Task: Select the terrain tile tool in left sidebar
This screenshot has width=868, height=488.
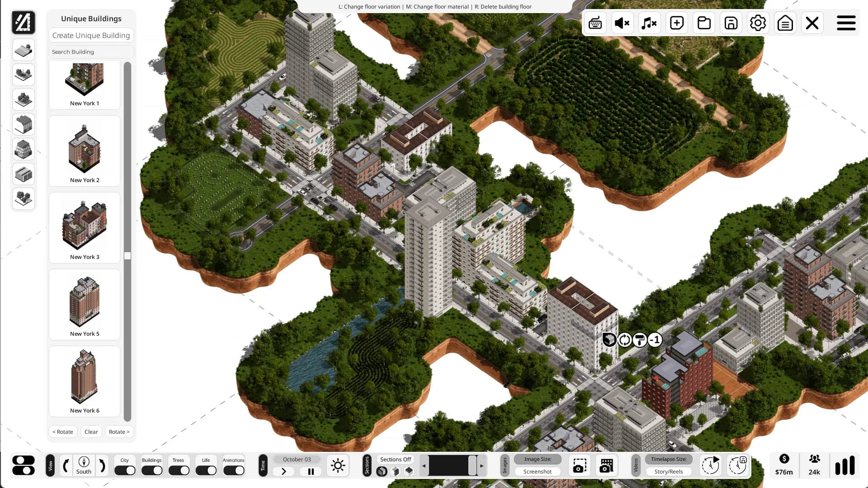Action: coord(24,50)
